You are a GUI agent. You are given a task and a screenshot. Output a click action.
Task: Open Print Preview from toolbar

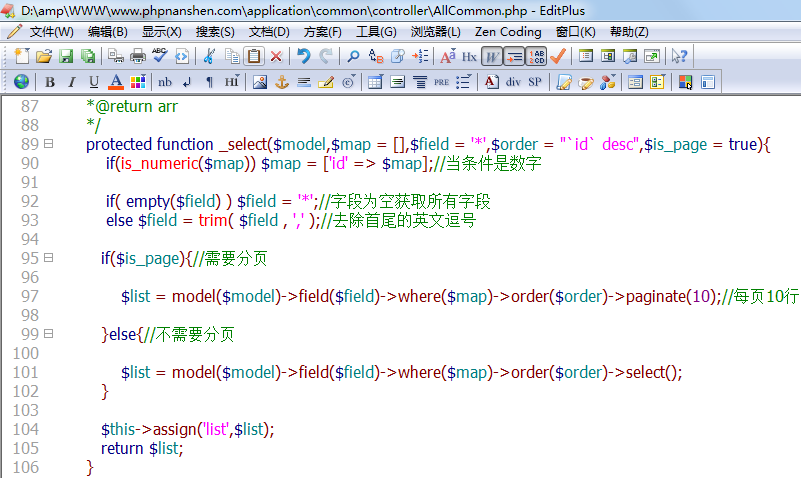pyautogui.click(x=115, y=56)
